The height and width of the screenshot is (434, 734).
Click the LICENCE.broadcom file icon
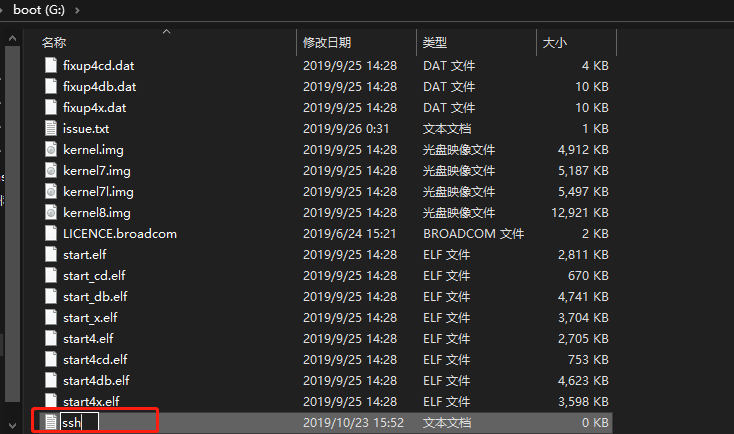pos(51,233)
